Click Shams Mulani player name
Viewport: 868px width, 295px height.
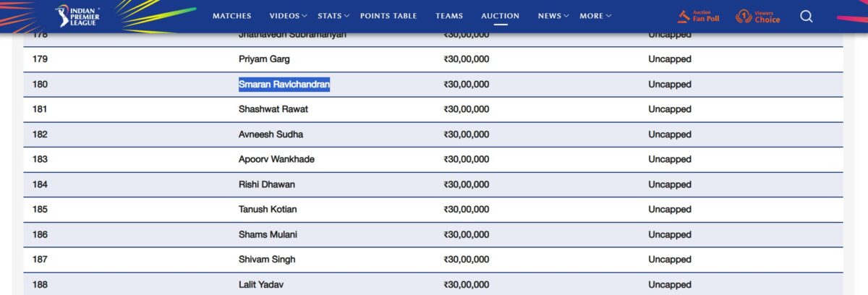(x=268, y=235)
